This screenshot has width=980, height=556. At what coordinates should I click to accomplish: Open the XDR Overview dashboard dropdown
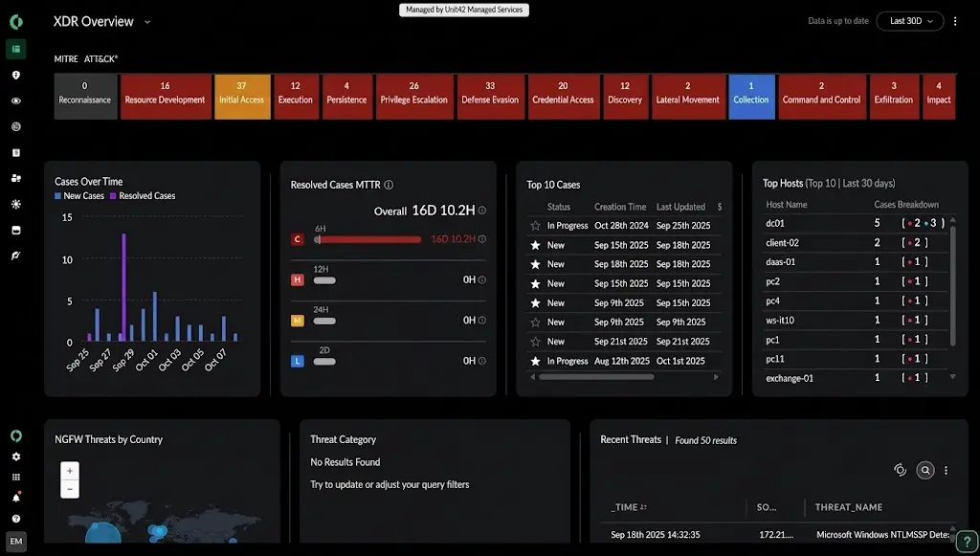(x=147, y=22)
